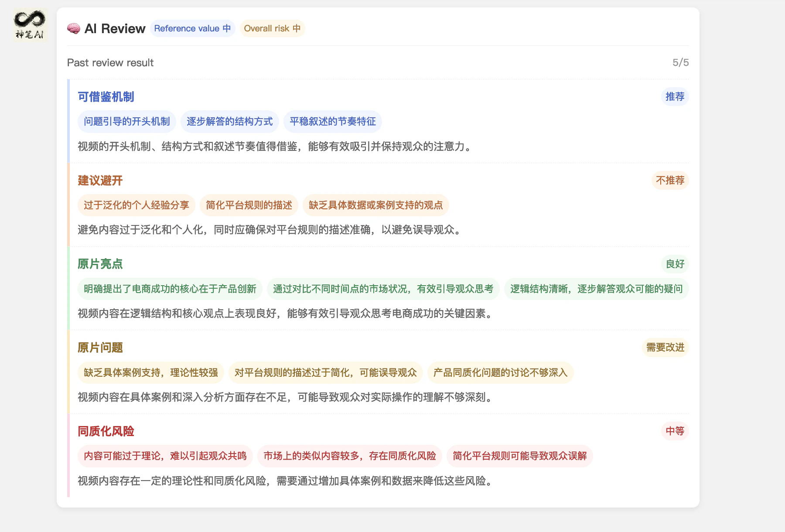Select the 问题引导的开头机制 tag
785x532 pixels.
pyautogui.click(x=127, y=121)
